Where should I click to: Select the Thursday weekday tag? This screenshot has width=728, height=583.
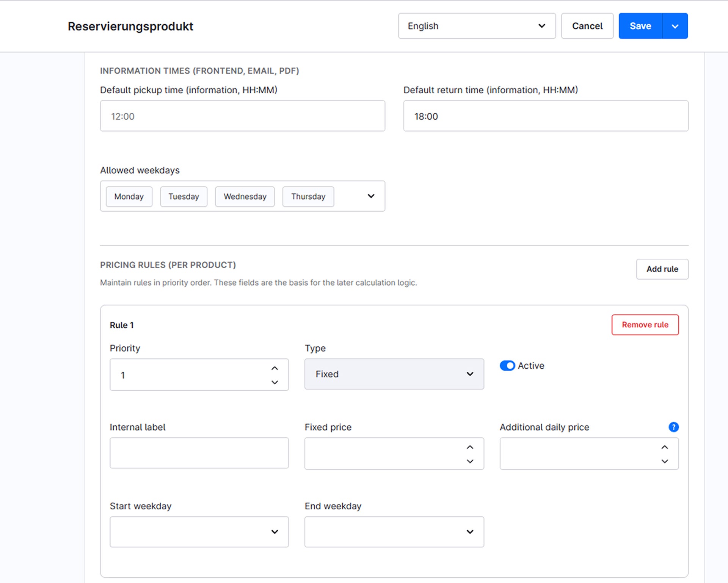click(x=308, y=196)
